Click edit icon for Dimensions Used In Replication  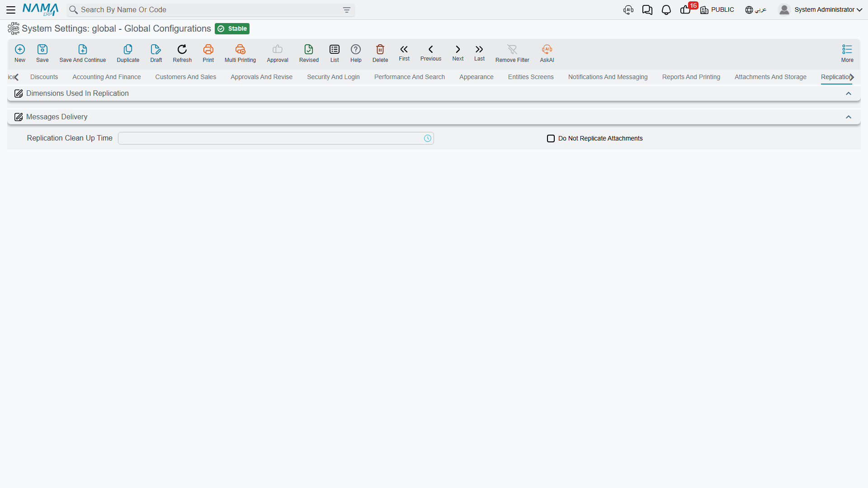(19, 94)
